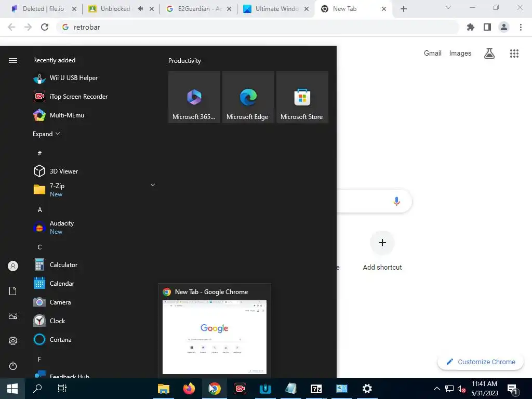Screen dimensions: 532x399
Task: Reload the current Chrome page
Action: [x=45, y=27]
